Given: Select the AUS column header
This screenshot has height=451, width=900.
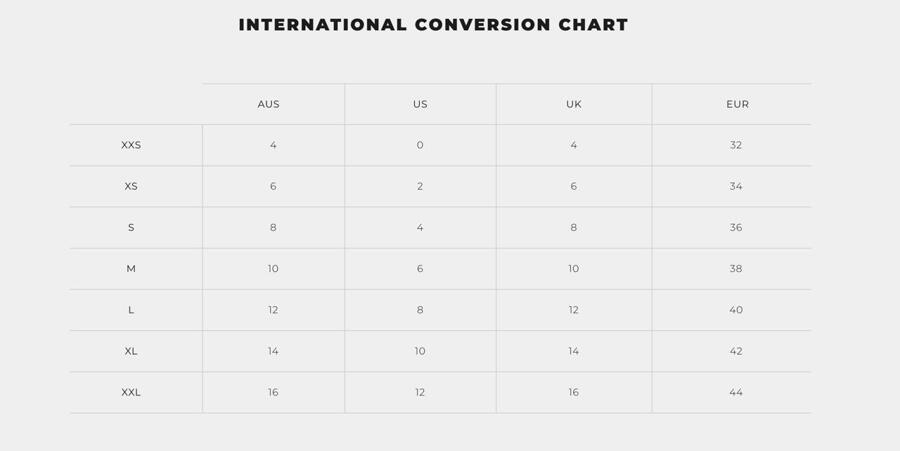Looking at the screenshot, I should (x=268, y=104).
